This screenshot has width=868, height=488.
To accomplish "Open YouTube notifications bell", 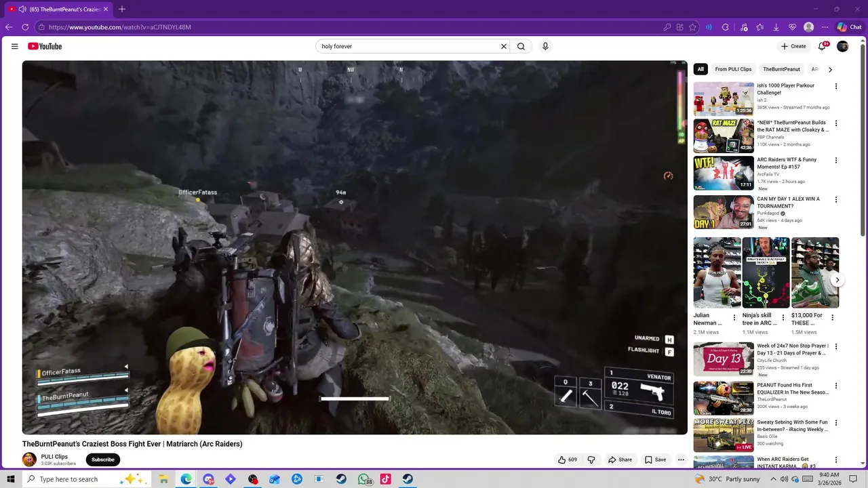I will [822, 46].
